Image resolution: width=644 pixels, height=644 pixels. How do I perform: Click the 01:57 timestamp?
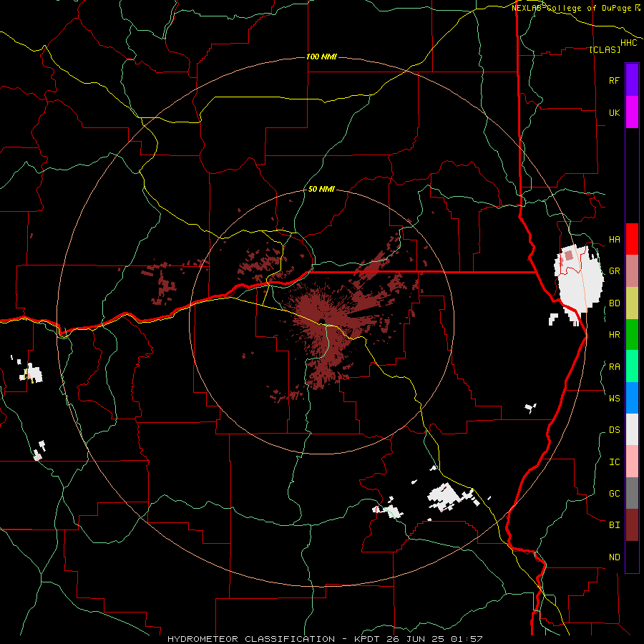[x=466, y=639]
